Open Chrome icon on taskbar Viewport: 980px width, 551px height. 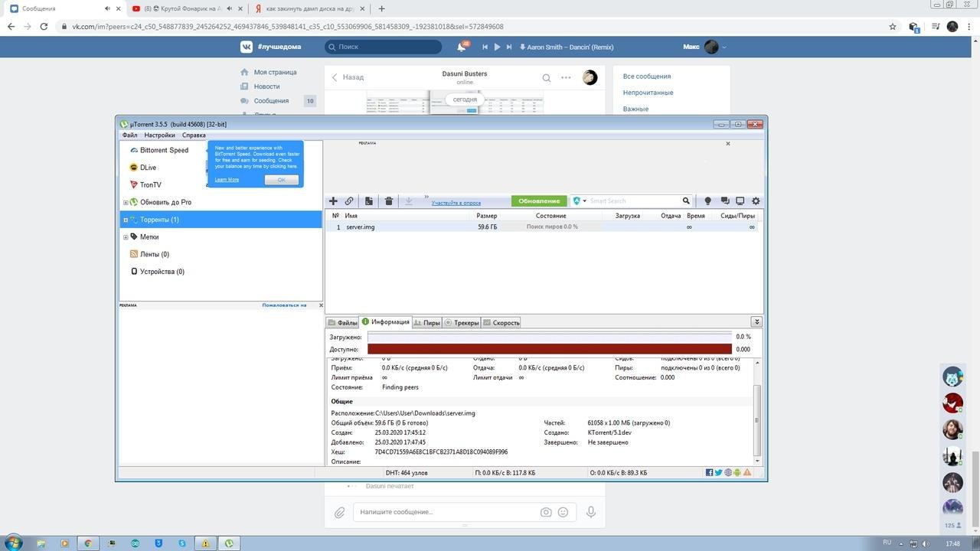(88, 543)
